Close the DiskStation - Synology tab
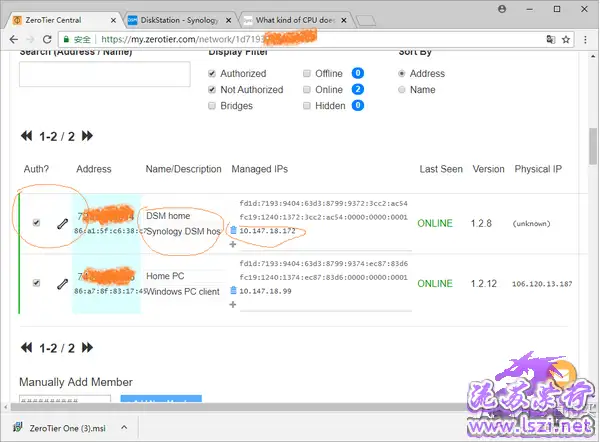This screenshot has height=442, width=600. point(228,20)
